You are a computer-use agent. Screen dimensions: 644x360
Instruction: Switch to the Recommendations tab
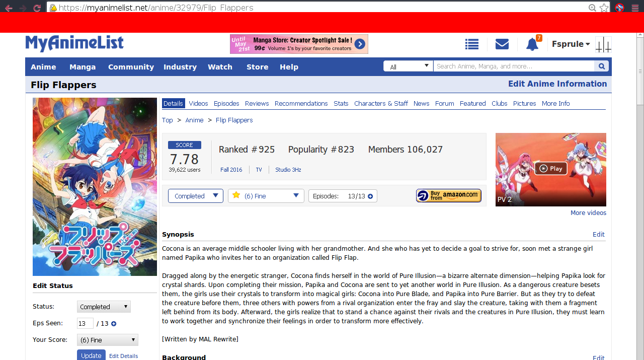301,103
